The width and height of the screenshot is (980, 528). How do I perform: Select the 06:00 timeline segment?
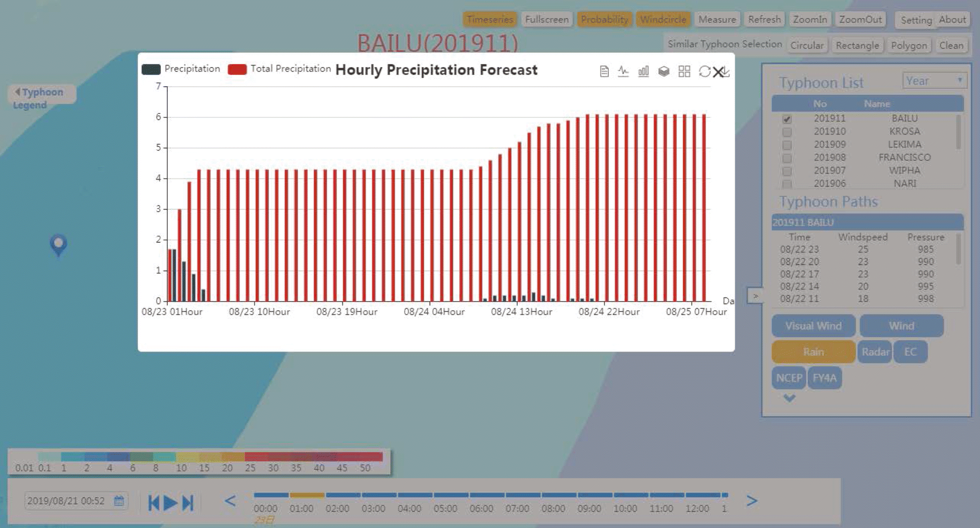pos(486,495)
